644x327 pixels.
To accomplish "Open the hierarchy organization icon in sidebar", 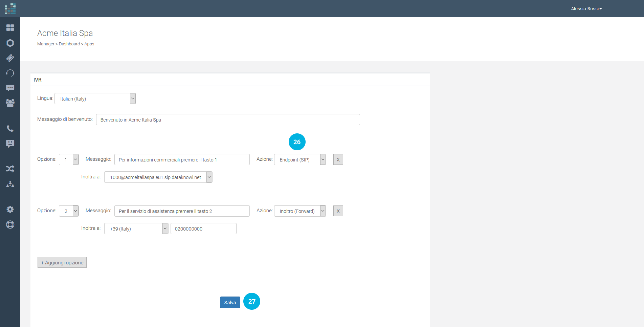I will (10, 184).
